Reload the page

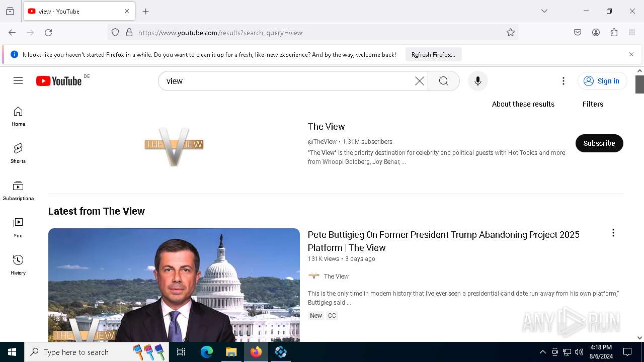48,33
